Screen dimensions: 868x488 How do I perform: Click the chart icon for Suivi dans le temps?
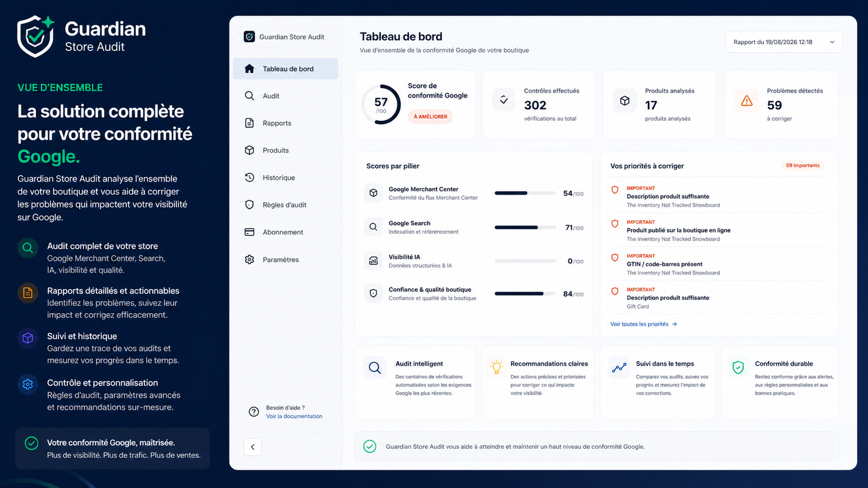pyautogui.click(x=619, y=368)
